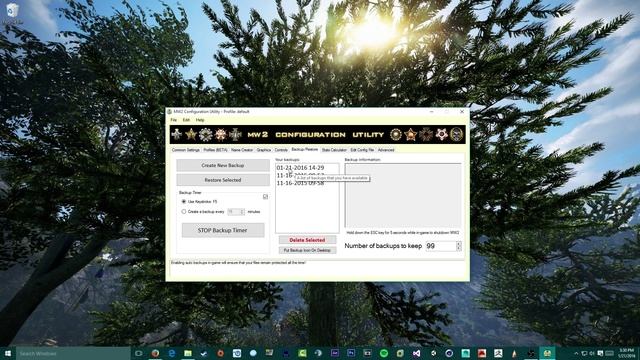Switch to the Common Settings tab
This screenshot has height=360, width=640.
186,150
